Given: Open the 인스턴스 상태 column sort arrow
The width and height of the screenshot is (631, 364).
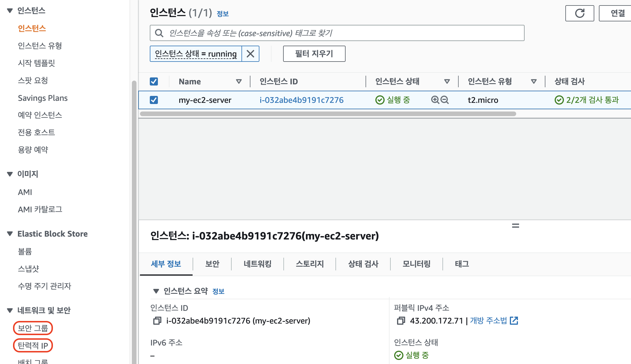Looking at the screenshot, I should point(447,81).
